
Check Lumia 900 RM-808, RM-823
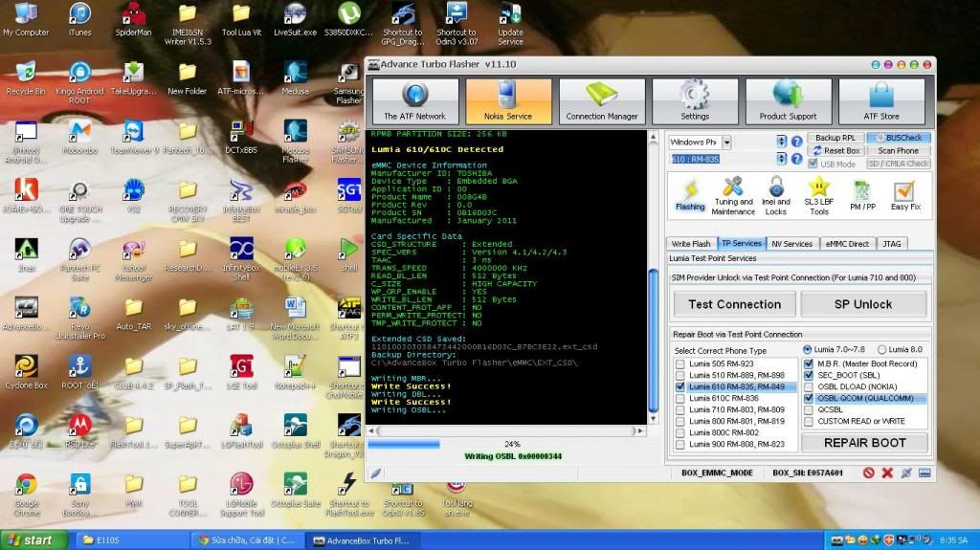680,445
